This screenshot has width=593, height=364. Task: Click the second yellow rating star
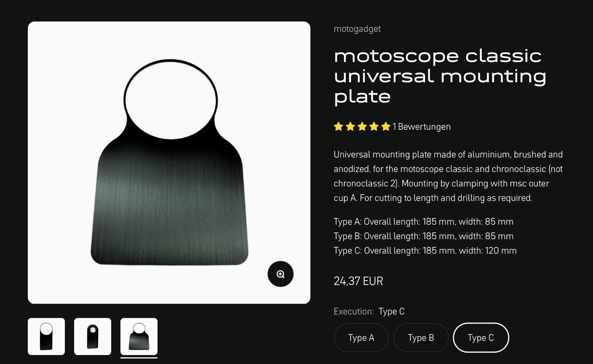click(350, 127)
